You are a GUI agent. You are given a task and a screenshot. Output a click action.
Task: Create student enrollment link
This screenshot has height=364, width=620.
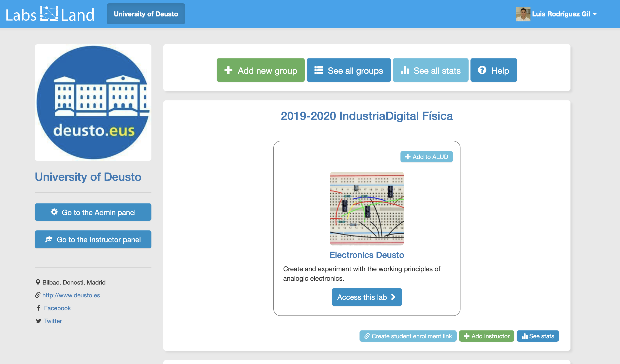click(408, 336)
